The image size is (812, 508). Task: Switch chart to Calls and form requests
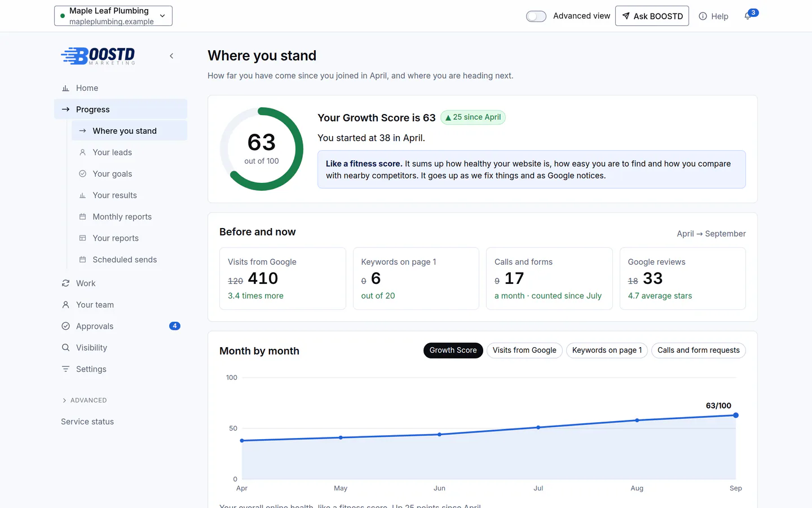698,351
